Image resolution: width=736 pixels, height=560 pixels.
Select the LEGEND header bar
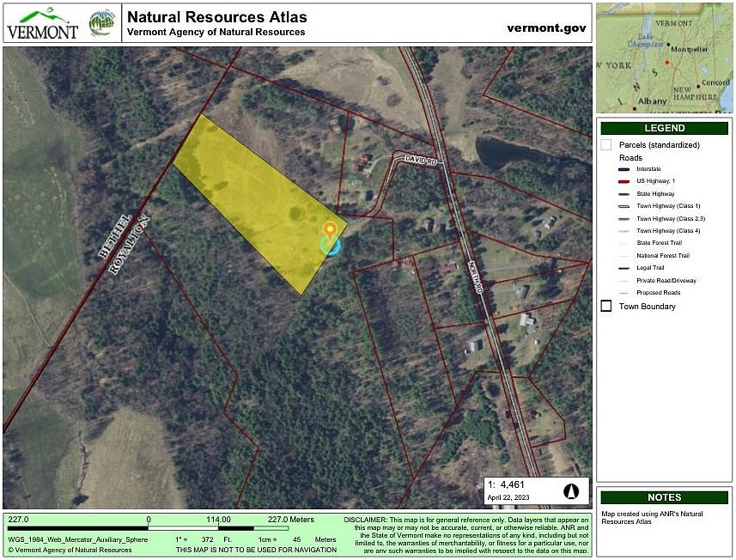click(x=665, y=129)
